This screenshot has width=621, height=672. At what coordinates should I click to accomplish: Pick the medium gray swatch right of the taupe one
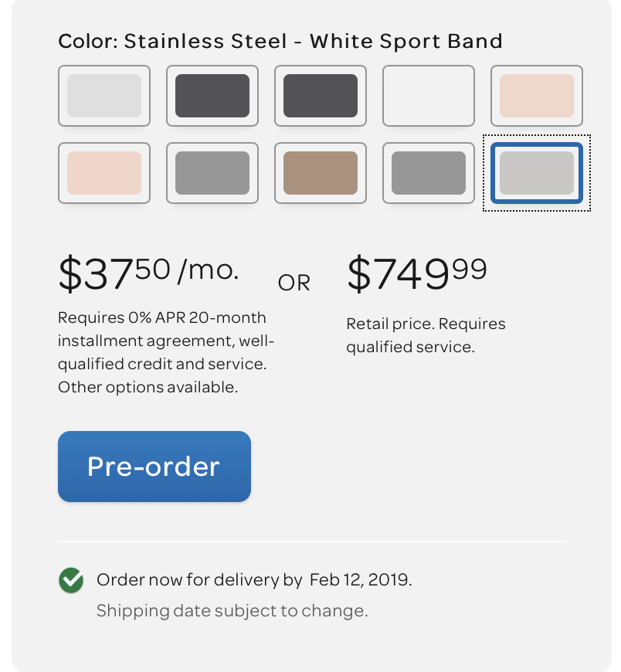pyautogui.click(x=429, y=173)
